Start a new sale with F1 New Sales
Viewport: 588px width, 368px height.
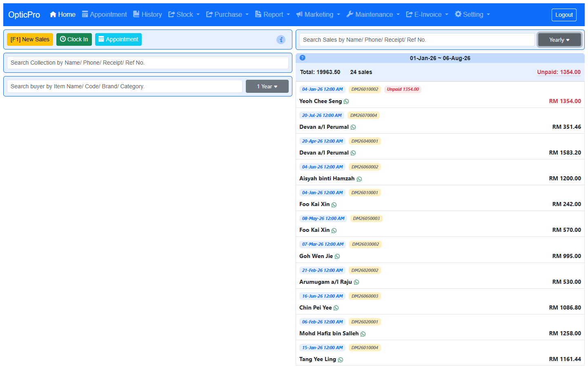(30, 39)
